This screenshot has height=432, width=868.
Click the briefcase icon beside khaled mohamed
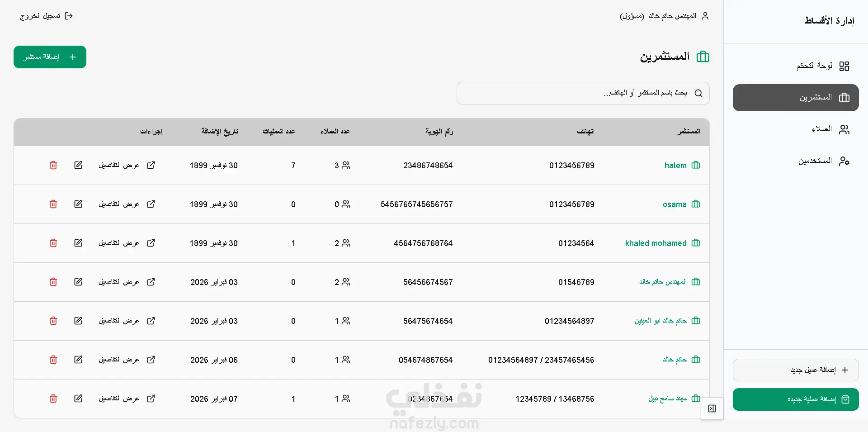click(x=696, y=243)
